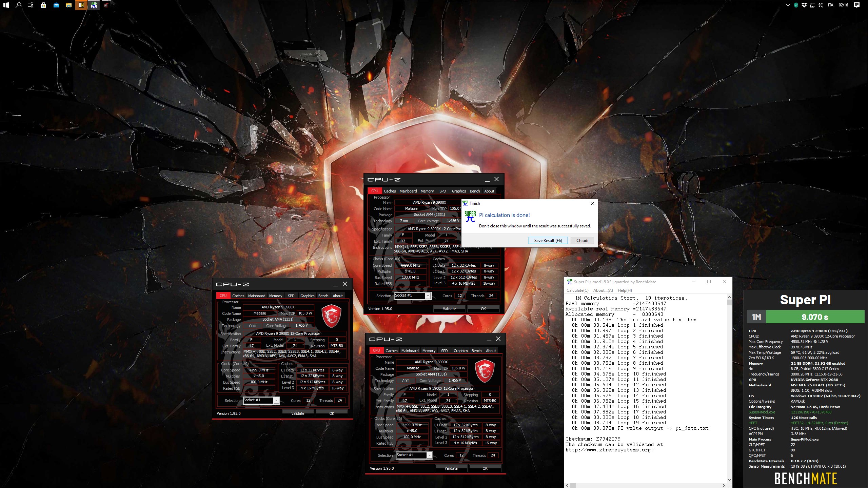Minimize the Super PI window

(x=693, y=282)
